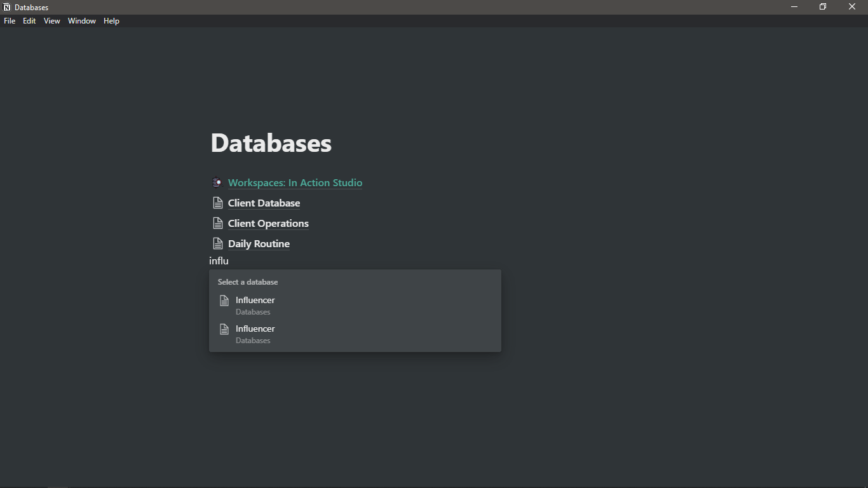Click the Notion app icon in title bar
This screenshot has height=488, width=868.
(7, 7)
